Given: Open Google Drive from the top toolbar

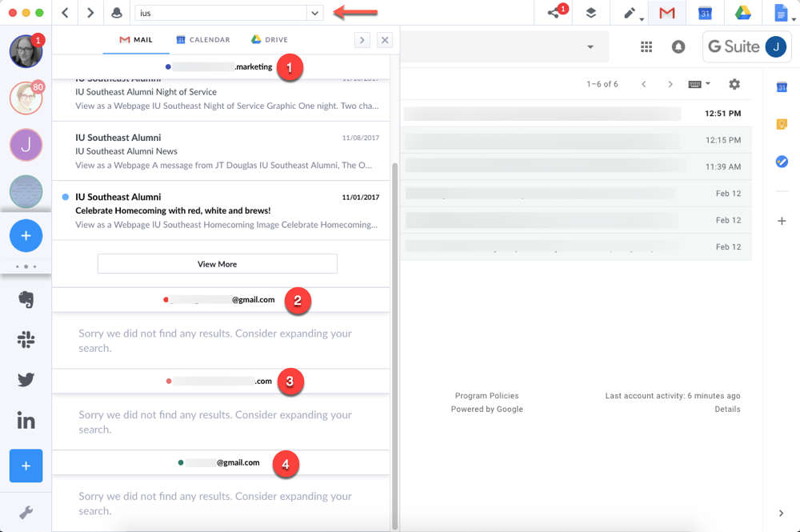Looking at the screenshot, I should [x=742, y=13].
